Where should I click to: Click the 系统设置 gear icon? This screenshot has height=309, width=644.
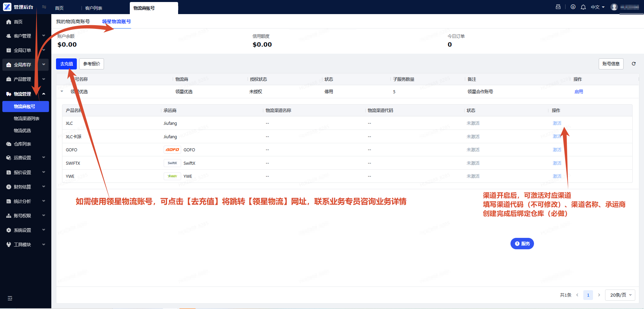point(9,230)
